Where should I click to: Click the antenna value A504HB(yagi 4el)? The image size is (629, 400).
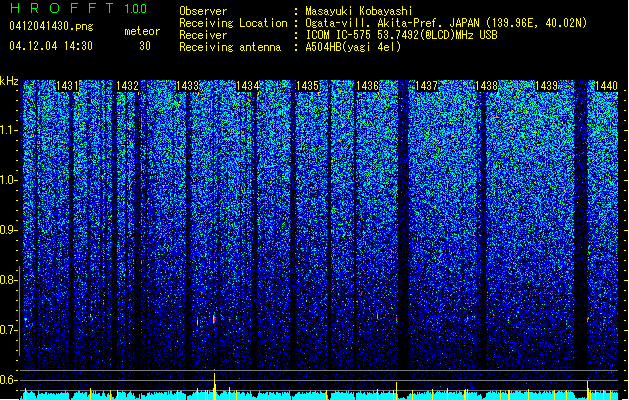[353, 47]
